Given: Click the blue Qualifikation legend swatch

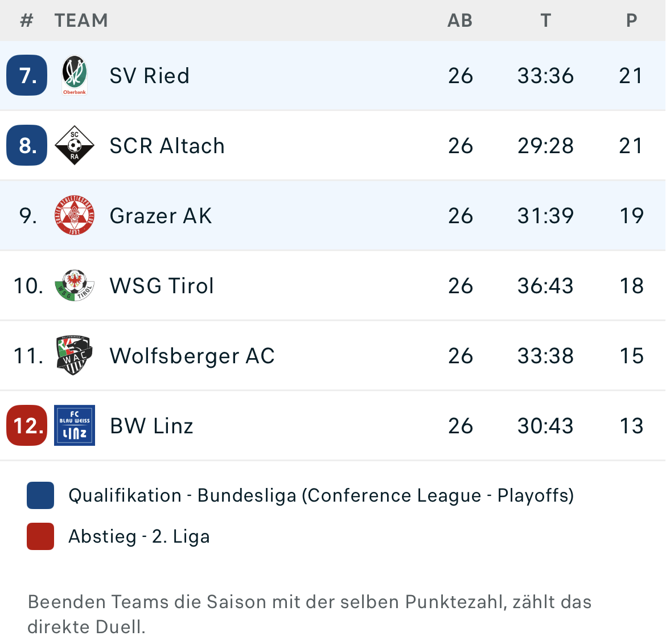Looking at the screenshot, I should click(40, 495).
